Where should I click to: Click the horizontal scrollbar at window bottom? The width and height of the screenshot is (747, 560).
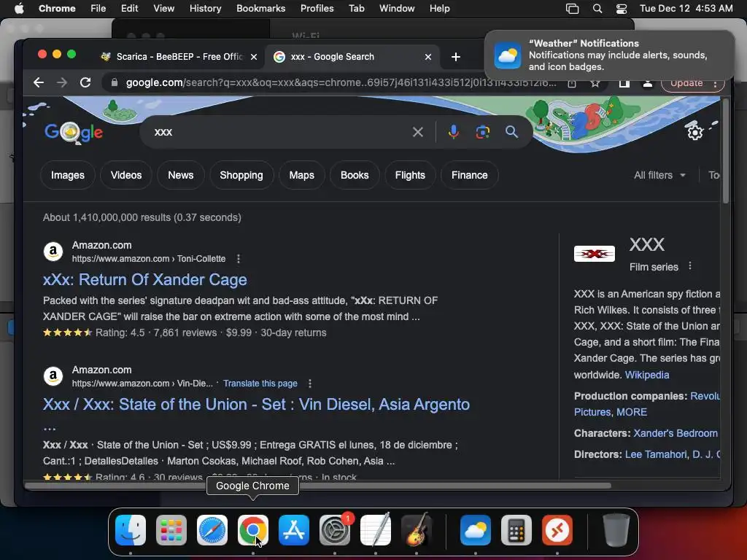point(318,486)
